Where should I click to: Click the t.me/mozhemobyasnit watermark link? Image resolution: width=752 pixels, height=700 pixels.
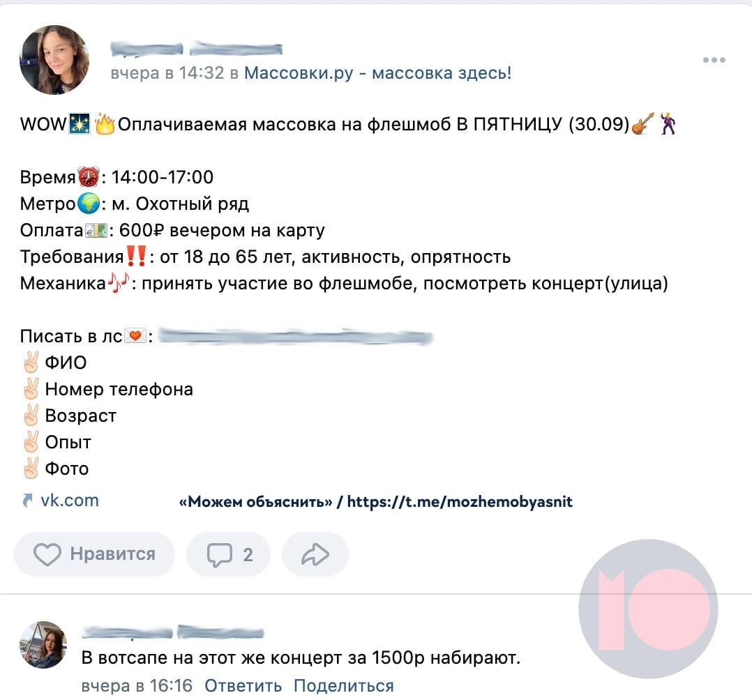pyautogui.click(x=460, y=501)
